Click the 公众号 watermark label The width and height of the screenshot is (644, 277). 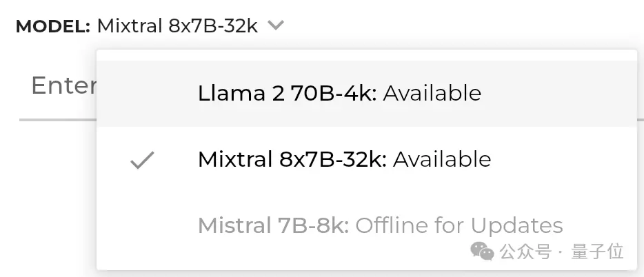click(x=525, y=251)
